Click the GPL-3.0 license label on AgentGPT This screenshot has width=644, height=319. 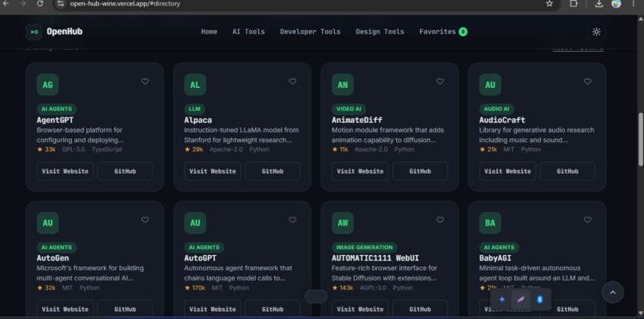click(x=74, y=150)
